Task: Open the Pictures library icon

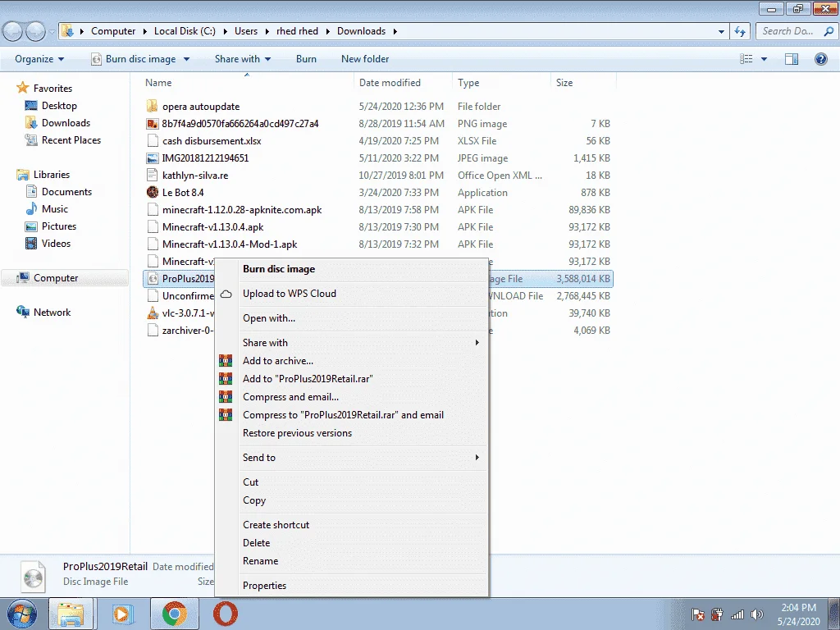Action: pyautogui.click(x=32, y=226)
